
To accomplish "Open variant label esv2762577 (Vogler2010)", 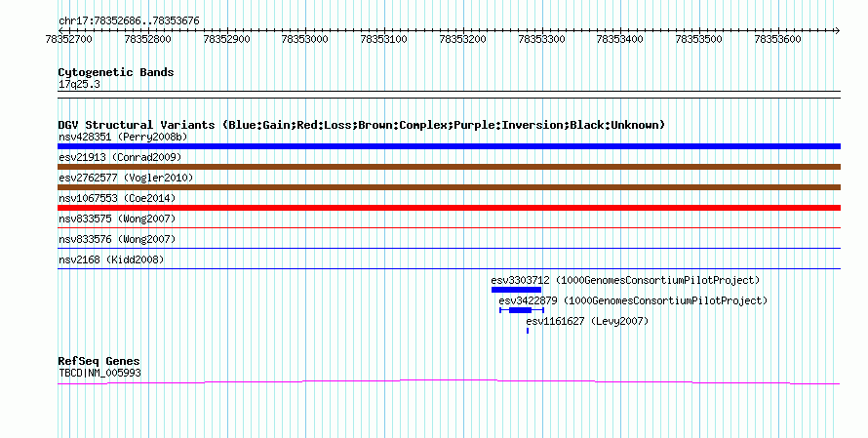I will click(126, 178).
